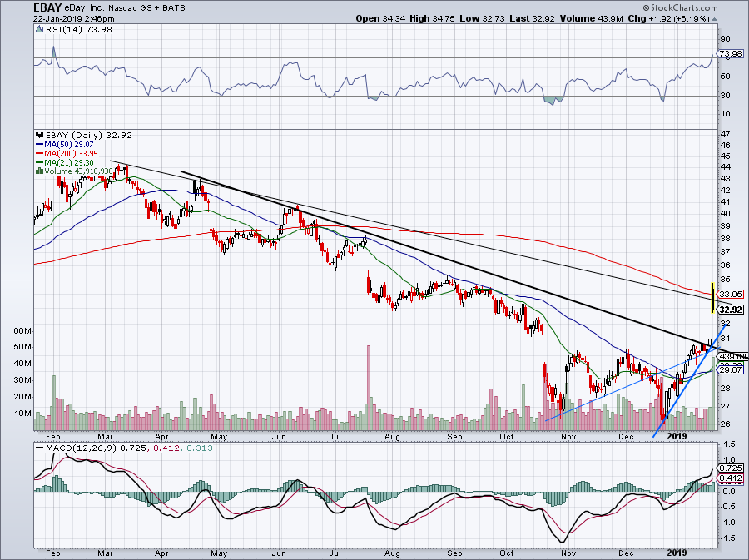Click the MACD signal value 0.412
The width and height of the screenshot is (749, 560).
pyautogui.click(x=167, y=448)
